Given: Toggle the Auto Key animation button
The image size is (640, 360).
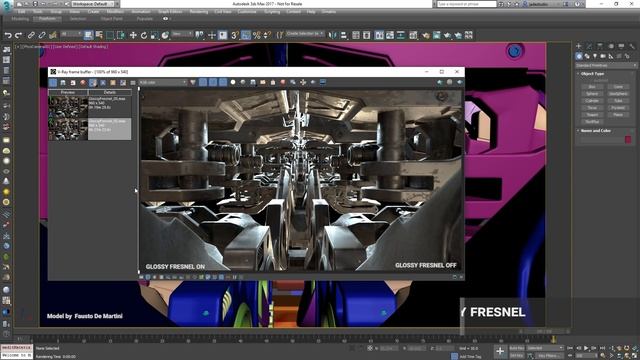Looking at the screenshot, I should click(x=517, y=348).
